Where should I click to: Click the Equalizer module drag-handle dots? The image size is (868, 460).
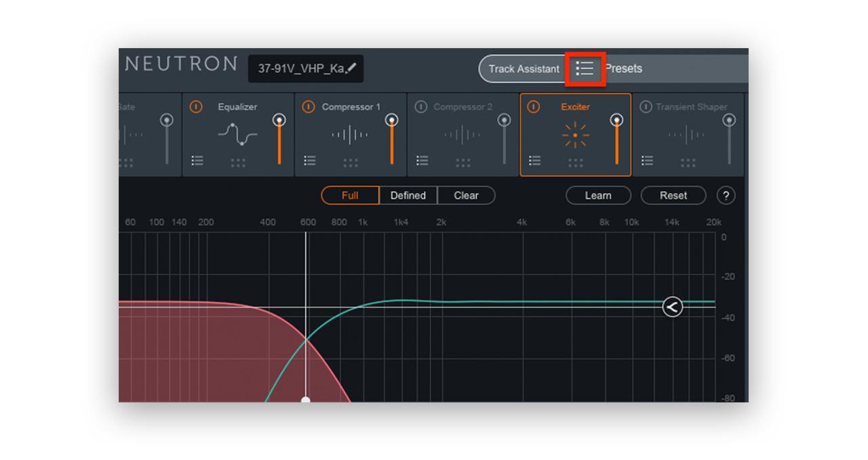point(238,163)
